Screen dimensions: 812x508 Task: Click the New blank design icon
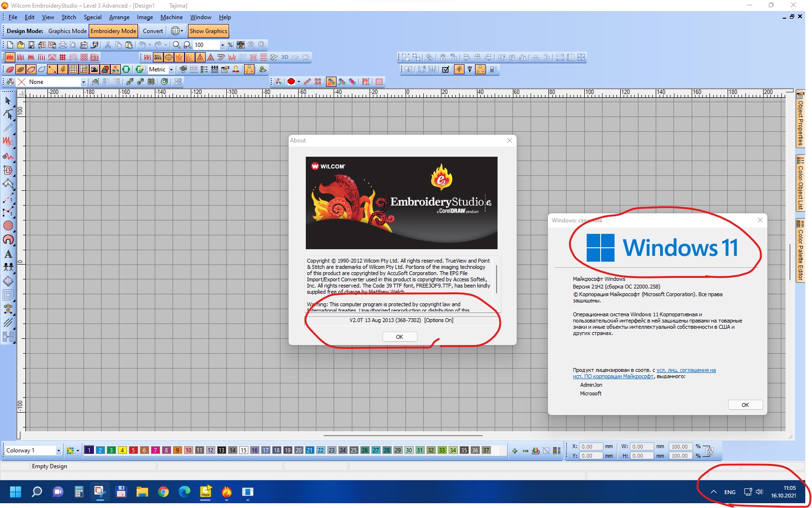pyautogui.click(x=10, y=45)
